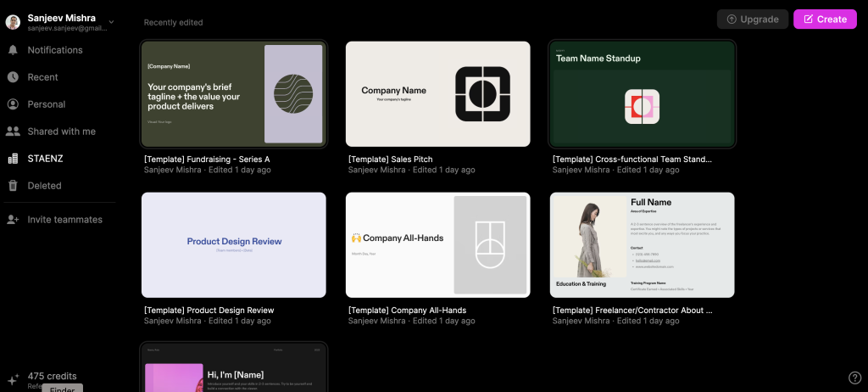Open the Fundraising - Series A thumbnail
The image size is (868, 392).
(234, 93)
